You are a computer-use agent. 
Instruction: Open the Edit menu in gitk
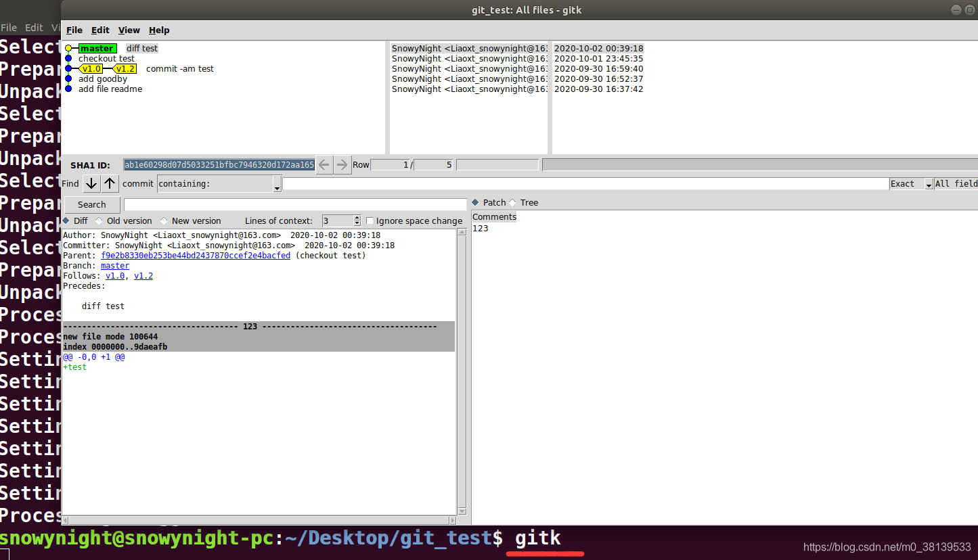pyautogui.click(x=100, y=30)
